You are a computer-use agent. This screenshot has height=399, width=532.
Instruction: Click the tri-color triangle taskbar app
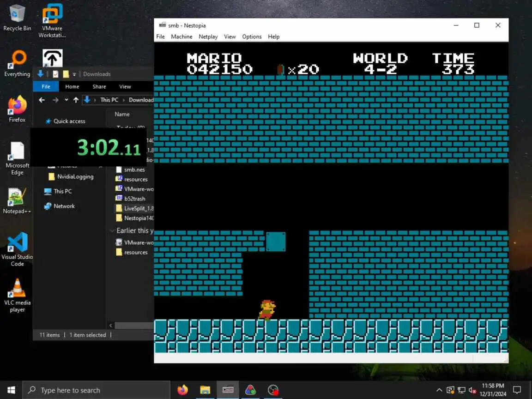coord(250,390)
